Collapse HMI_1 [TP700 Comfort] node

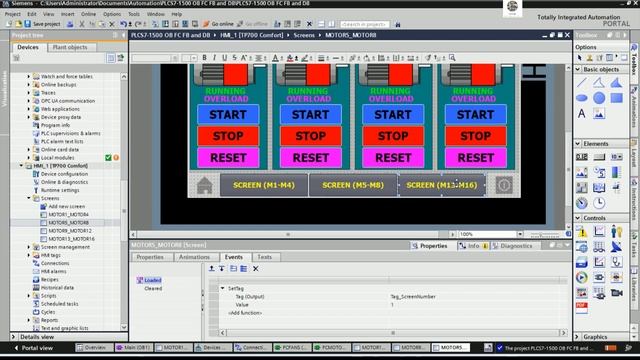coord(21,166)
